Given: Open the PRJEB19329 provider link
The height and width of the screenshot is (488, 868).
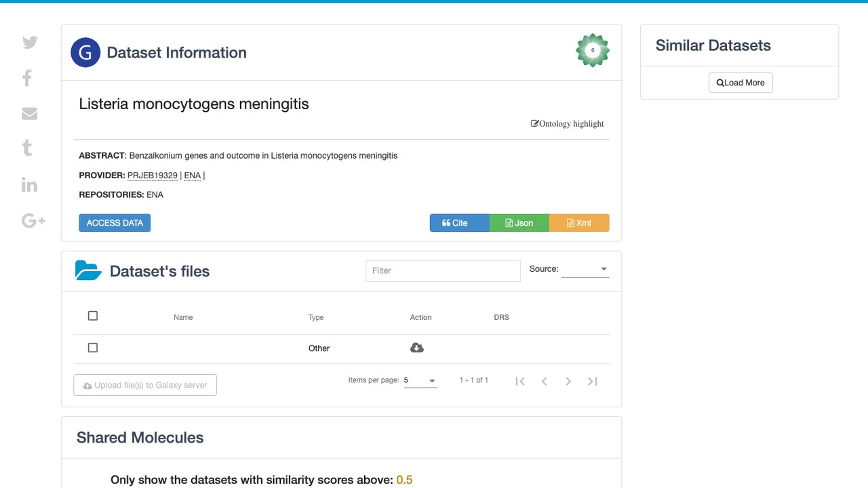Looking at the screenshot, I should coord(153,176).
